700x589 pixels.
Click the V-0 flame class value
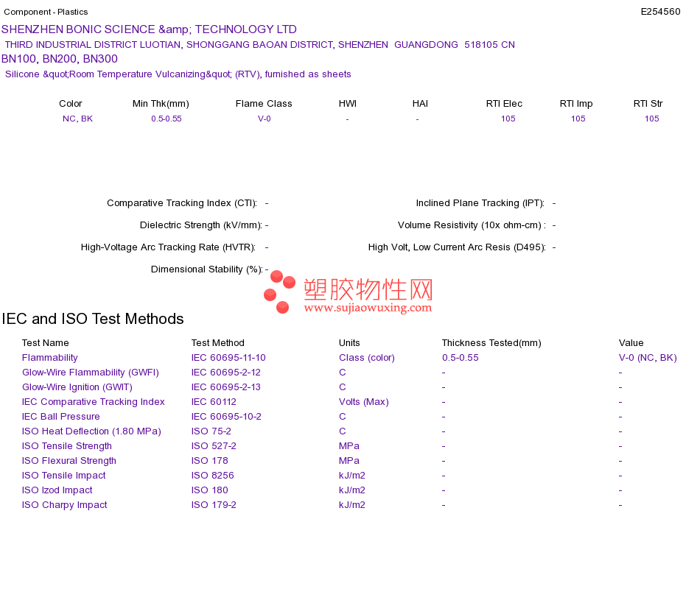click(265, 119)
